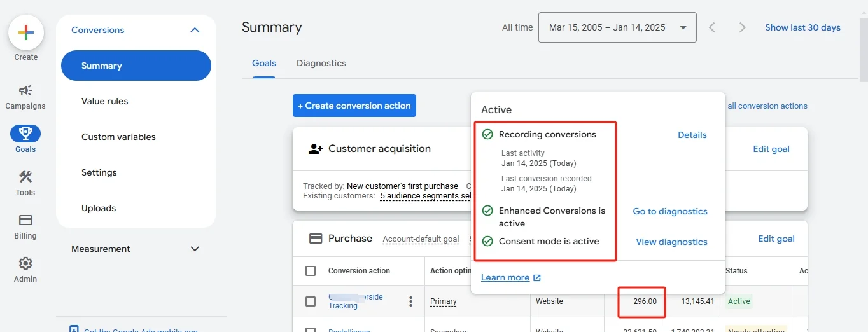Open Value rules page
Screen dimensions: 868x332
(x=104, y=101)
